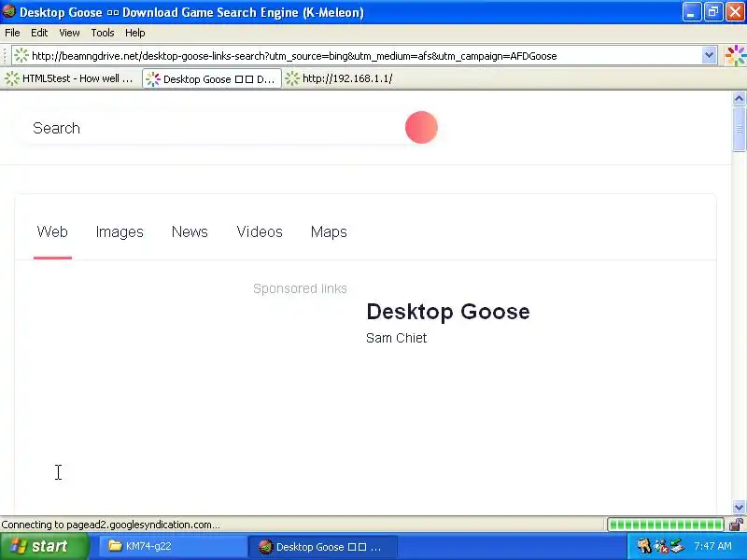This screenshot has height=560, width=747.
Task: Click the K-Meleon throbber icon beside address bar
Action: pyautogui.click(x=736, y=56)
